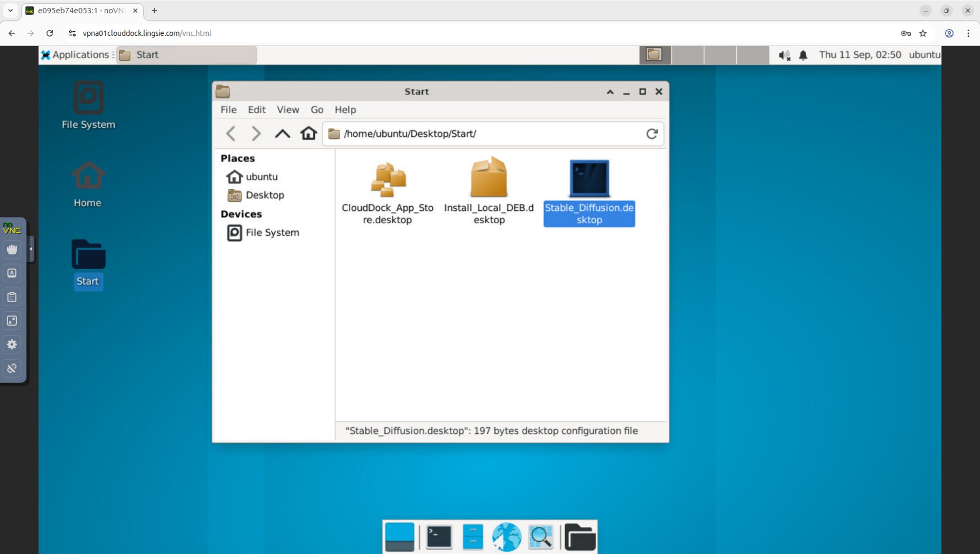Navigate up one directory level
980x554 pixels.
pos(282,133)
